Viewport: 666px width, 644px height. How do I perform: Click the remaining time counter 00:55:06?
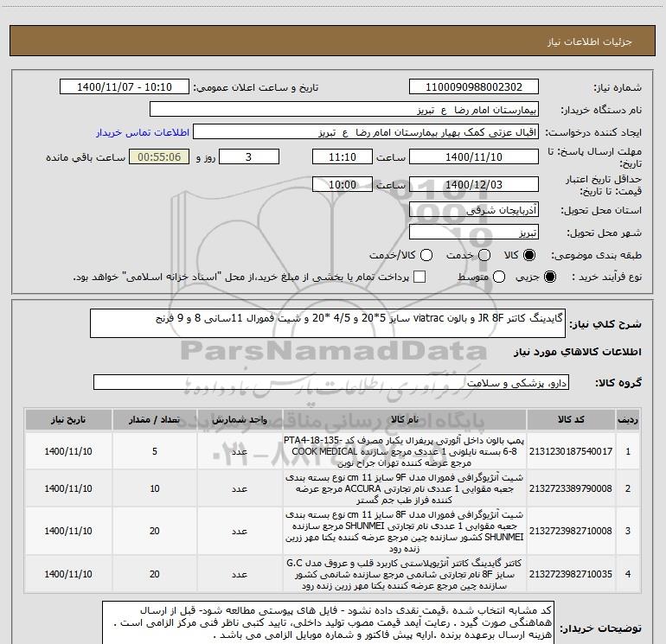[159, 156]
